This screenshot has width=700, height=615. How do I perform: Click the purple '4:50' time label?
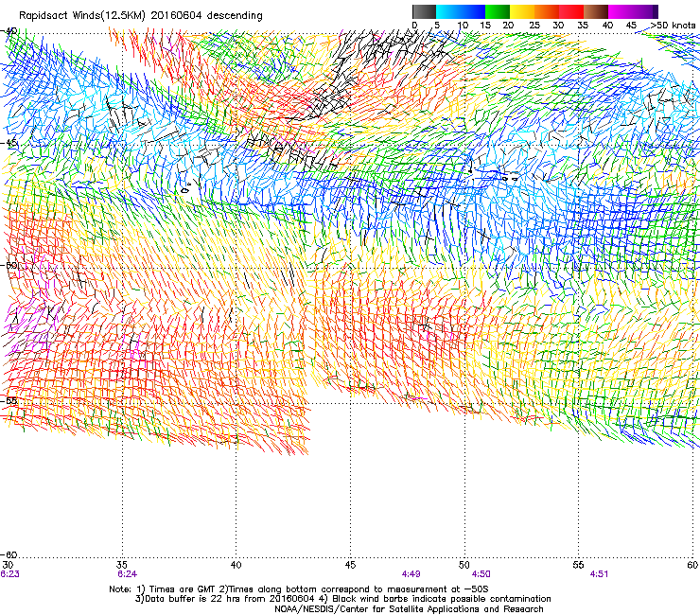point(481,574)
